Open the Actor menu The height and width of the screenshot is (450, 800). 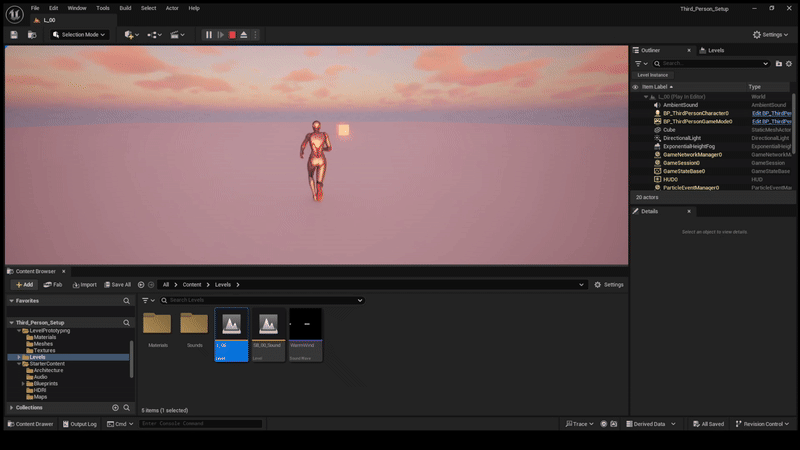coord(172,8)
